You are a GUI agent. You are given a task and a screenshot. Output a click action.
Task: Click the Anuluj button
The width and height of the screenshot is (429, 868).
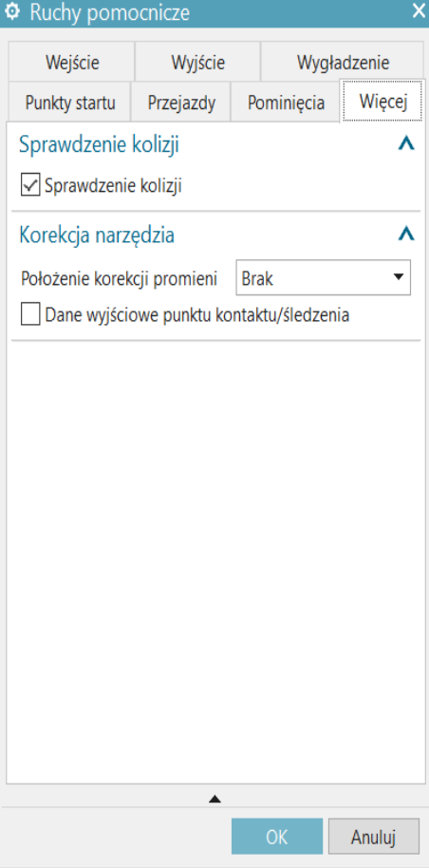click(x=374, y=837)
